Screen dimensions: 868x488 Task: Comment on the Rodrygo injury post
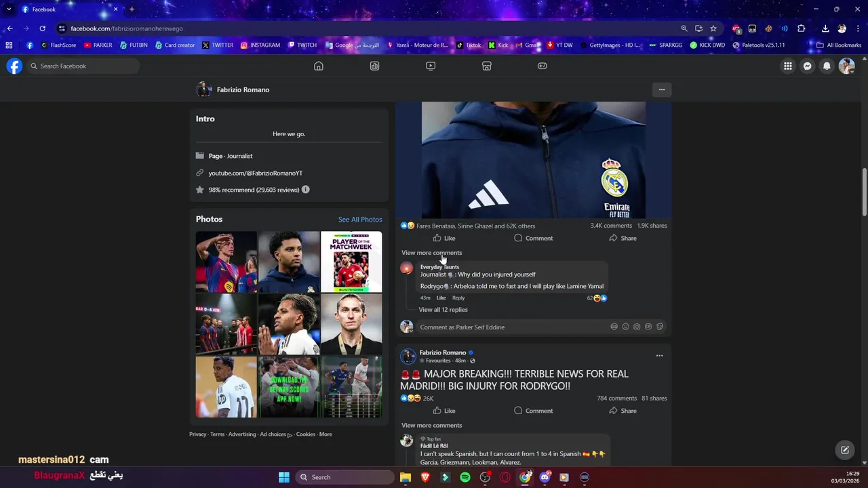coord(533,411)
